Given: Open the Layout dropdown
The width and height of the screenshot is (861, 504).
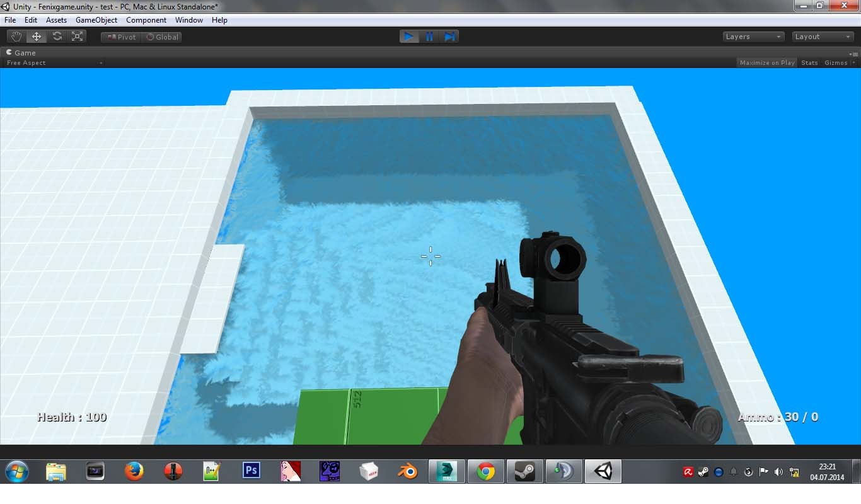Looking at the screenshot, I should (x=822, y=37).
